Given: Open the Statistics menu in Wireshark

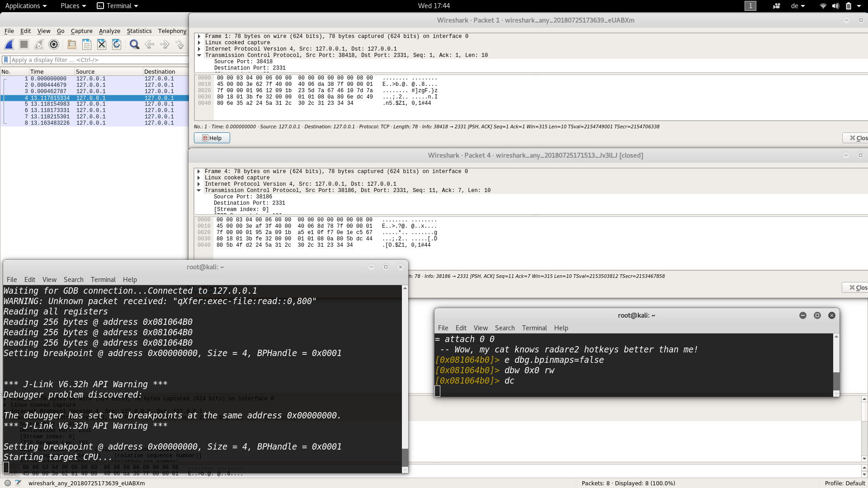Looking at the screenshot, I should [x=139, y=31].
